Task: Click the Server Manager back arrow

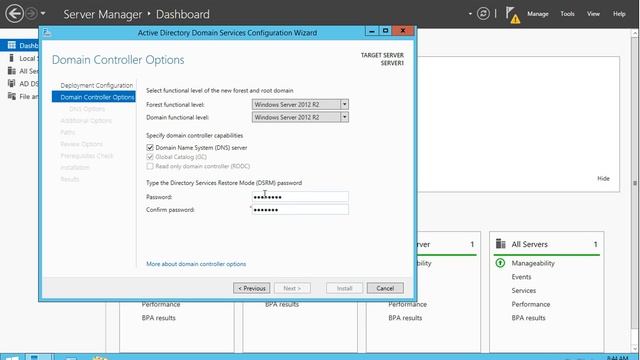Action: click(14, 14)
